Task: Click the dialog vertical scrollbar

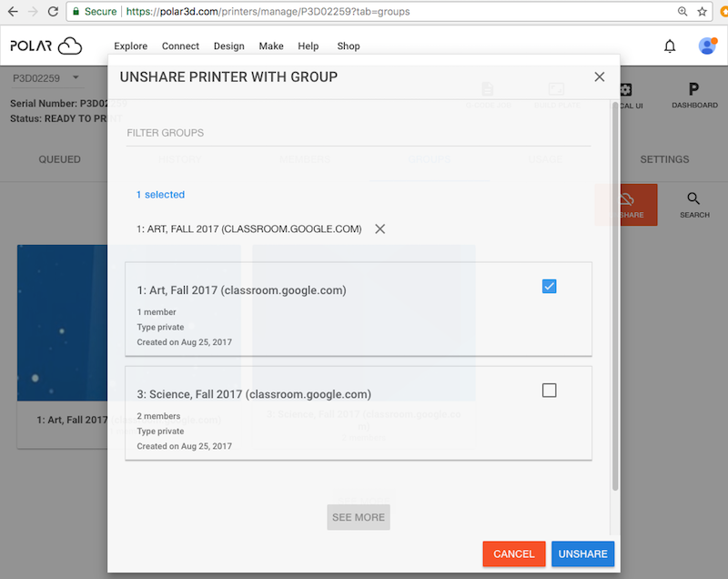Action: click(x=615, y=296)
